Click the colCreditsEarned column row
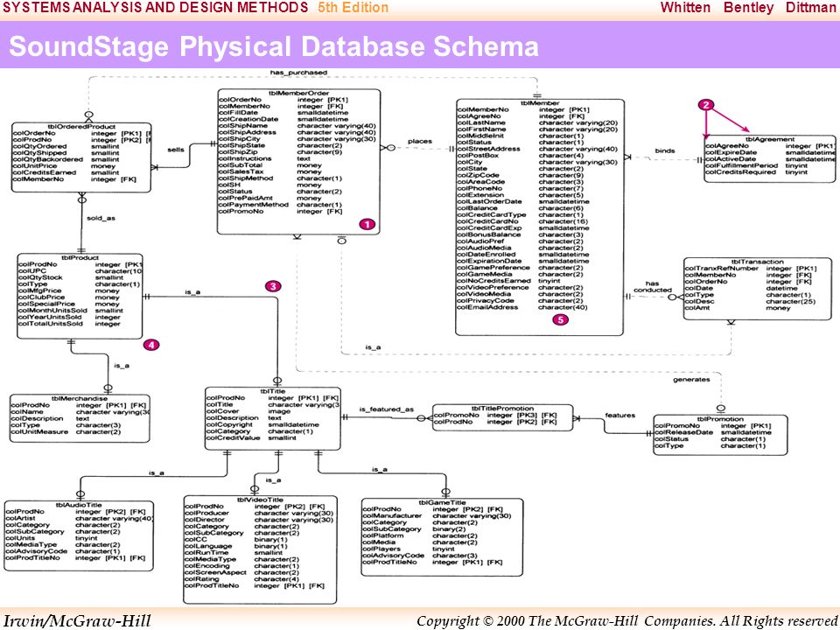This screenshot has height=630, width=840. click(66, 172)
